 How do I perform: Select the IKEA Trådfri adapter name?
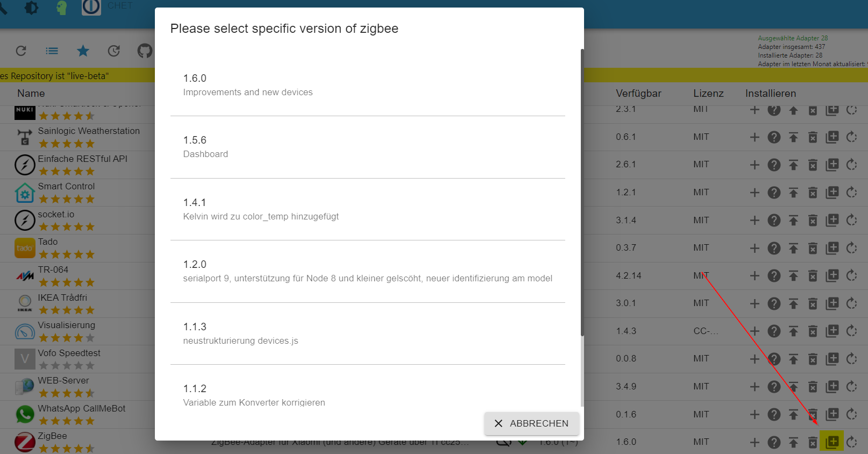[62, 297]
